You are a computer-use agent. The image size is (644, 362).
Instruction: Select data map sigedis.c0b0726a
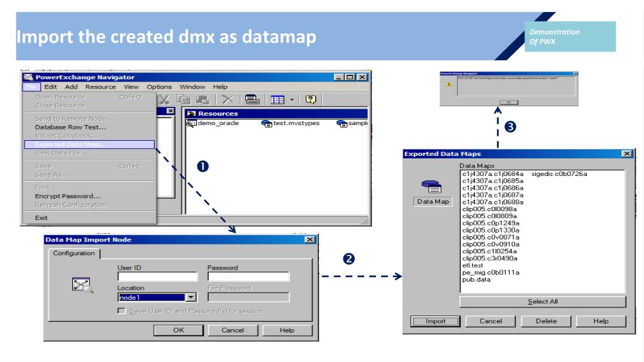559,174
